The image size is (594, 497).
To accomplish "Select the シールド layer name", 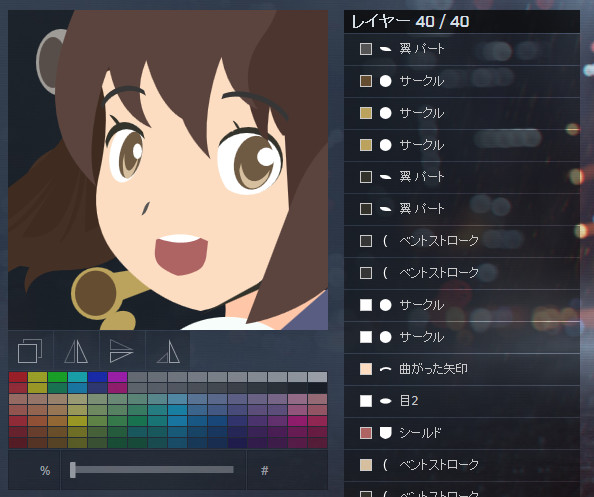I will 420,433.
